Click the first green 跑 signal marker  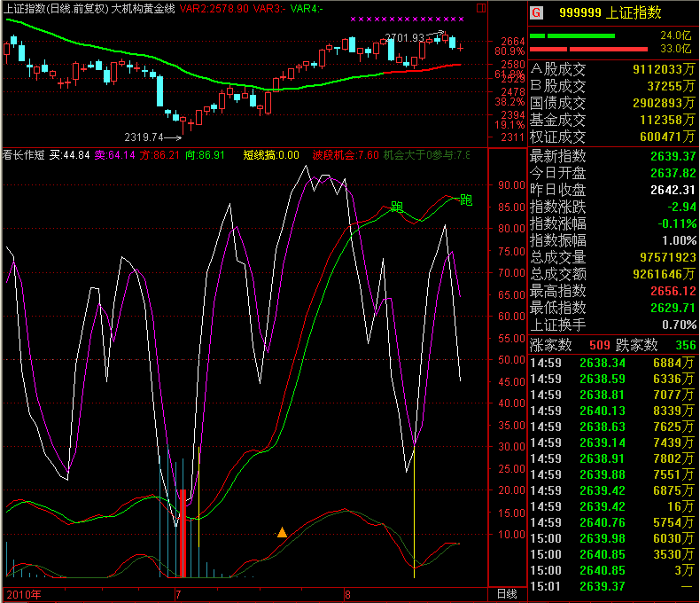pyautogui.click(x=396, y=208)
